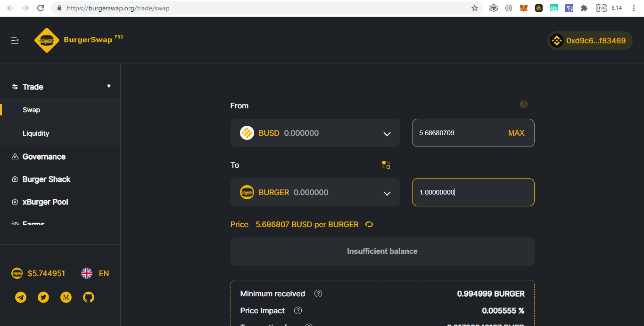Click the cube extension icon
Screen dimensions: 644x326
point(494,8)
